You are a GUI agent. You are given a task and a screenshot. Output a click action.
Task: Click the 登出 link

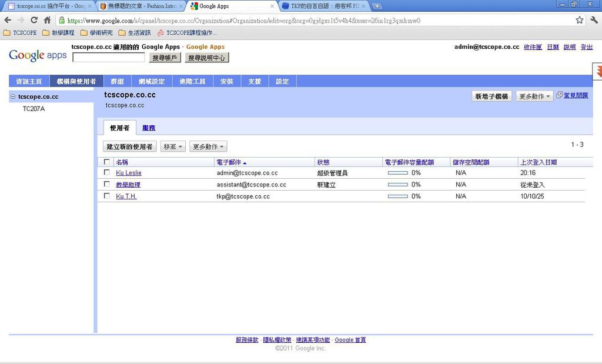587,47
